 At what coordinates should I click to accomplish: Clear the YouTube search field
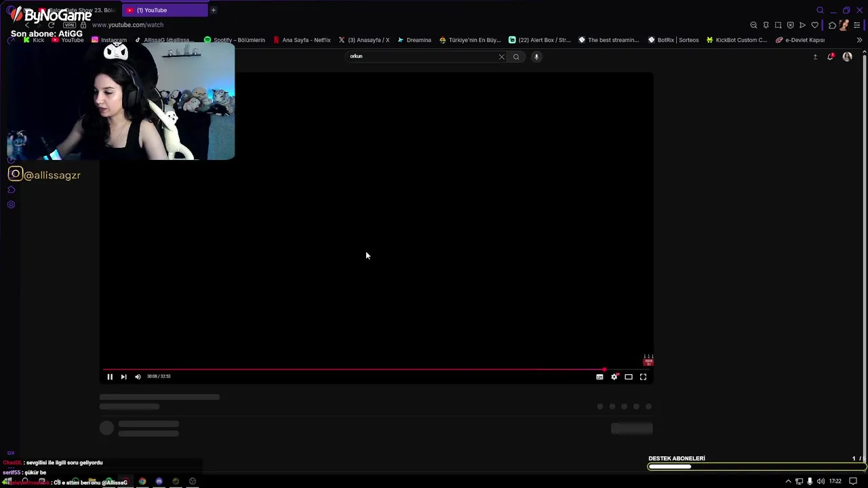coord(502,57)
